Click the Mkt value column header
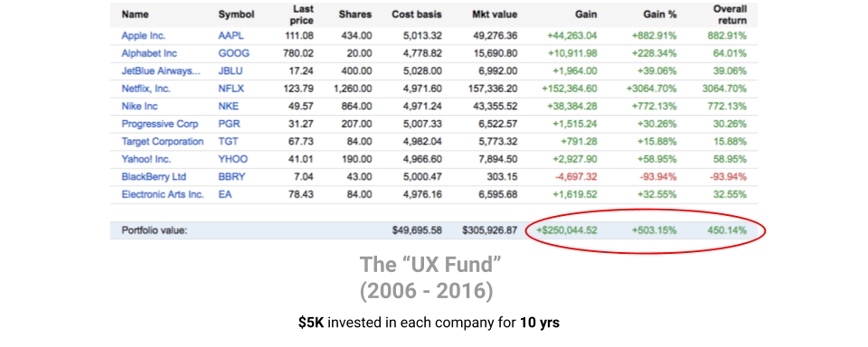The image size is (868, 347). point(496,15)
